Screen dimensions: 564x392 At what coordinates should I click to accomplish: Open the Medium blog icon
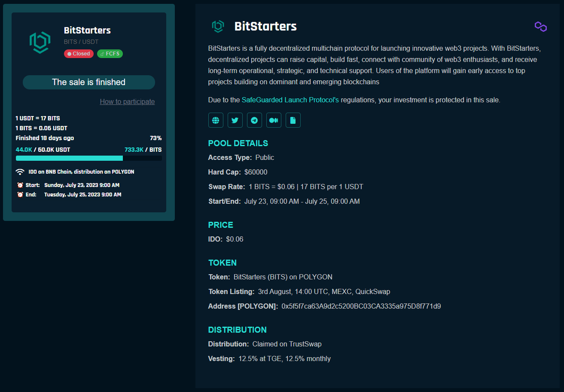(x=274, y=120)
